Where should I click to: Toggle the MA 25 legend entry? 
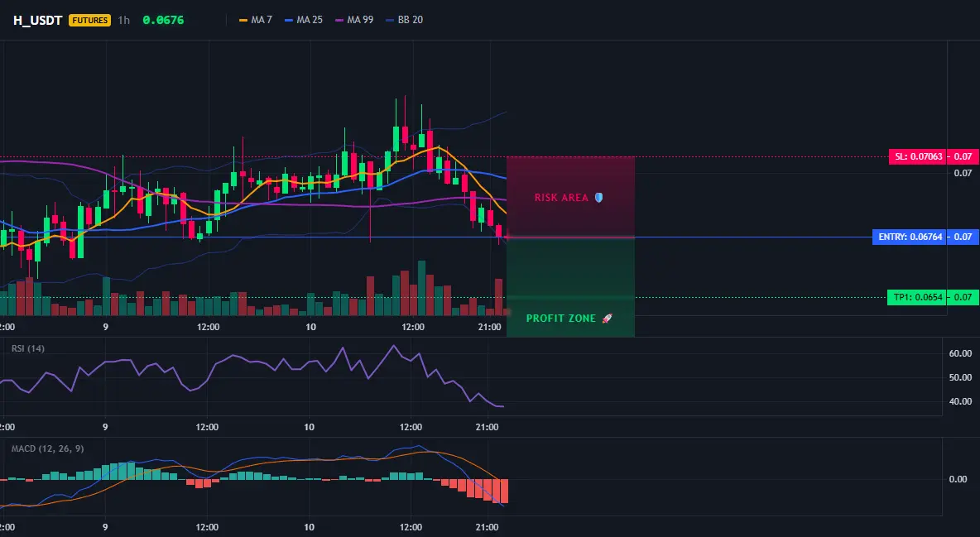304,20
